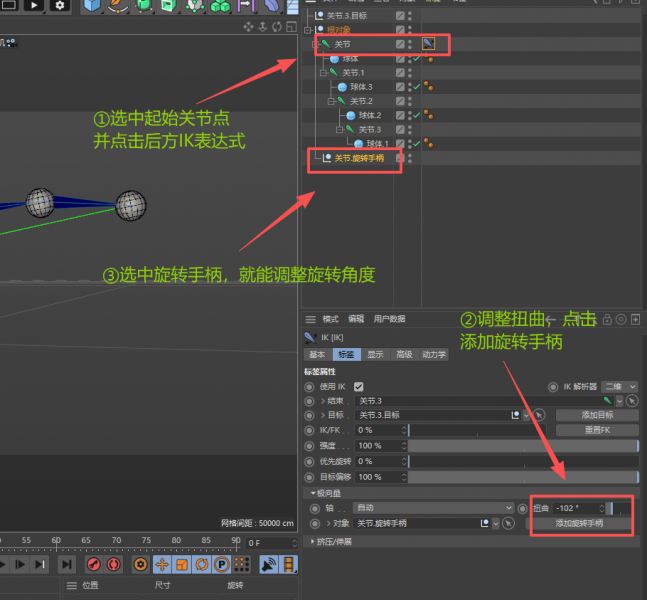This screenshot has width=647, height=600.
Task: Click the IK tag icon on 关节 row
Action: pos(428,44)
